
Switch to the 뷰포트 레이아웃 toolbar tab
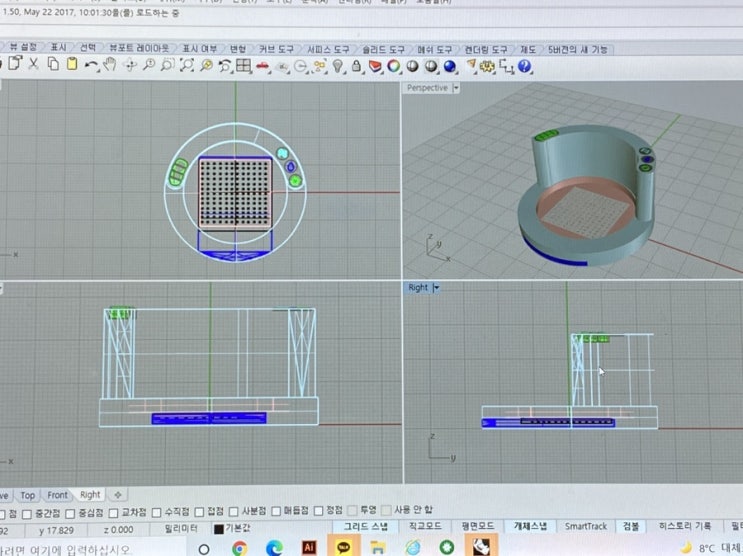139,48
